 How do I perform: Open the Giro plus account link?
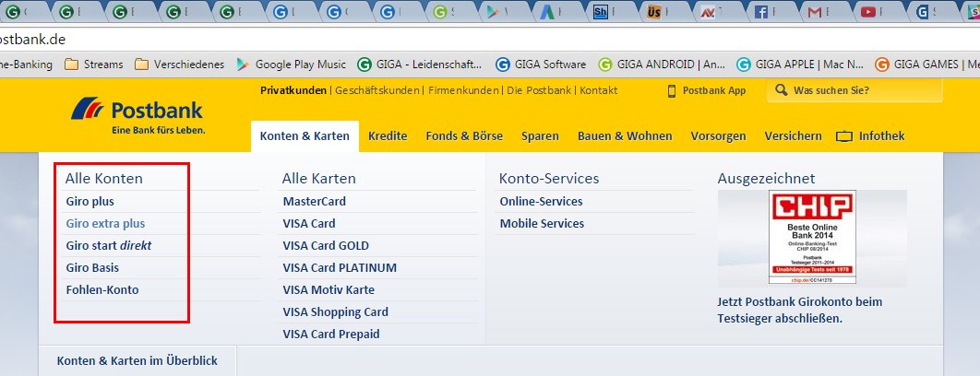(x=90, y=202)
